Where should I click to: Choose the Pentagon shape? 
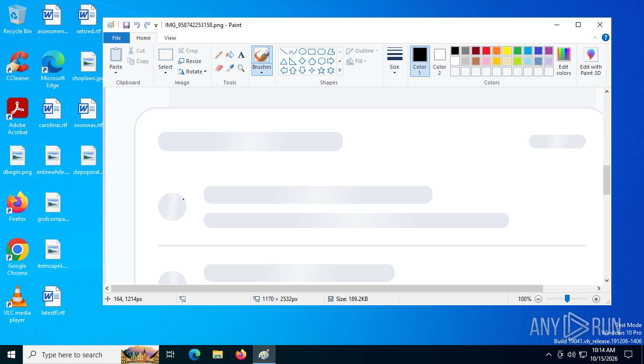click(x=312, y=61)
